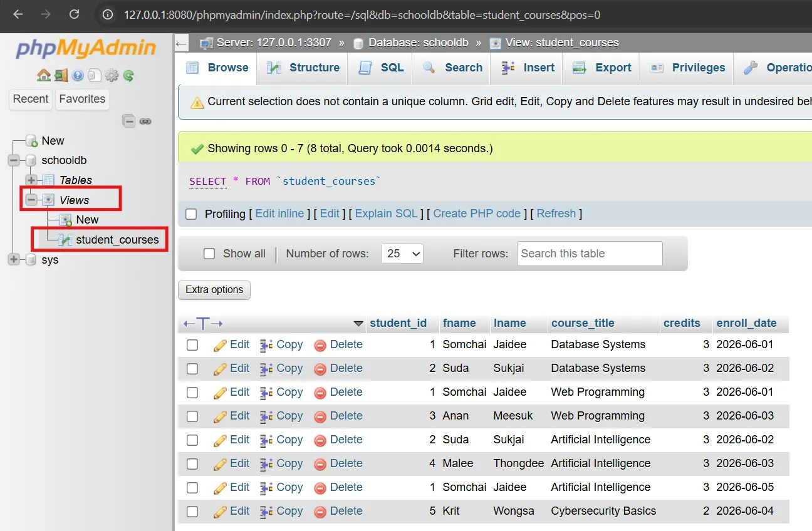
Task: Click the Database: schooldb breadcrumb
Action: coord(419,43)
